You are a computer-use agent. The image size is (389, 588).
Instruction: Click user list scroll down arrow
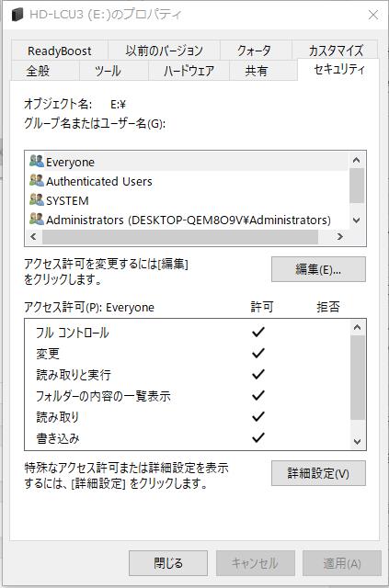tap(357, 220)
